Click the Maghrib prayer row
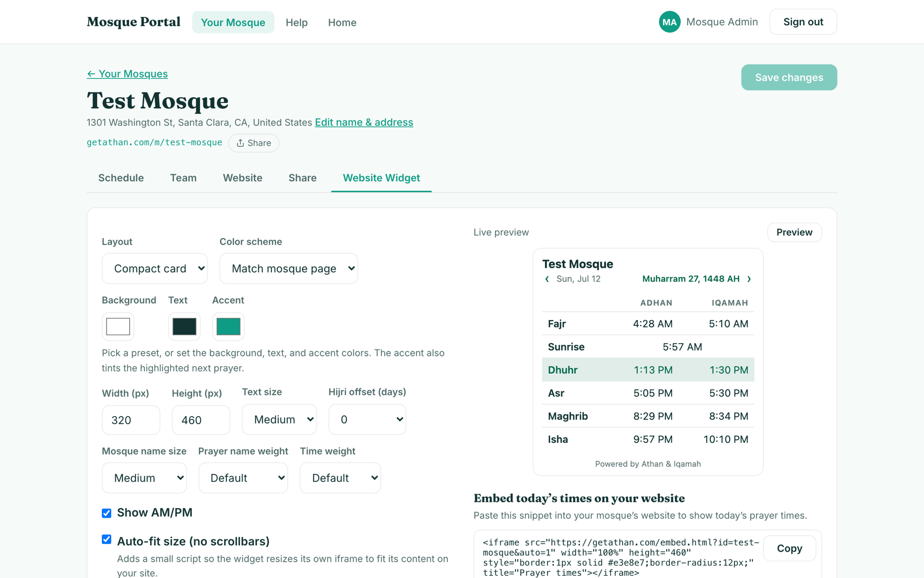Screen dimensions: 924x578 pos(648,416)
